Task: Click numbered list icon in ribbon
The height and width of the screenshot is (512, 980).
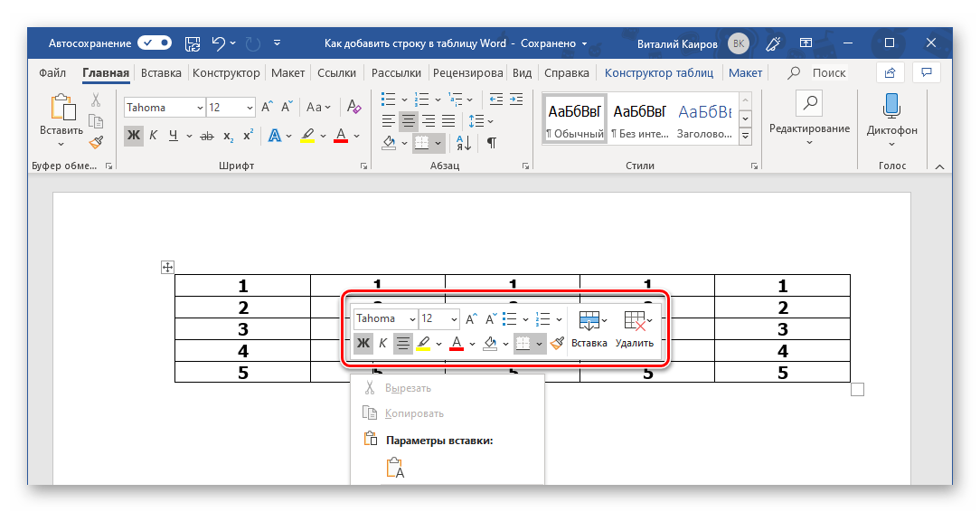Action: pos(422,99)
